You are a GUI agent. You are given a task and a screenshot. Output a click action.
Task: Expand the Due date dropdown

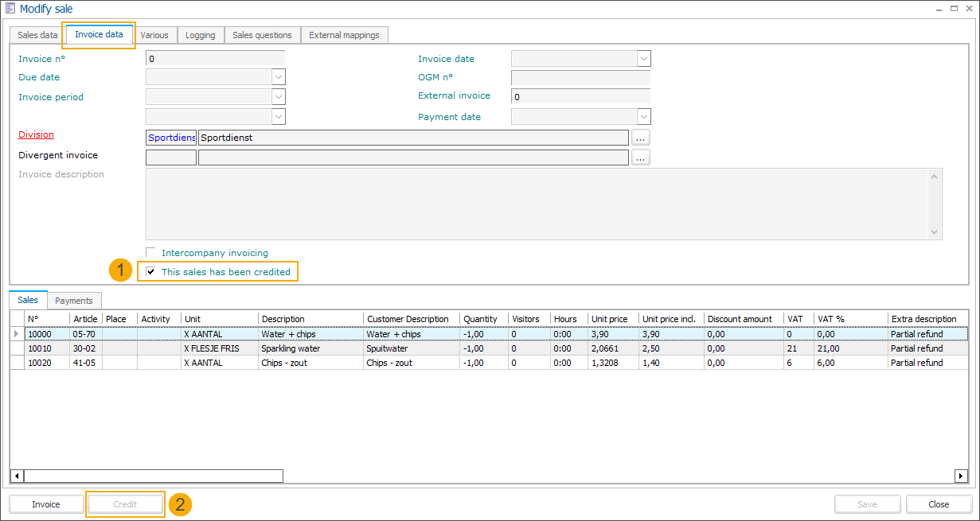279,77
